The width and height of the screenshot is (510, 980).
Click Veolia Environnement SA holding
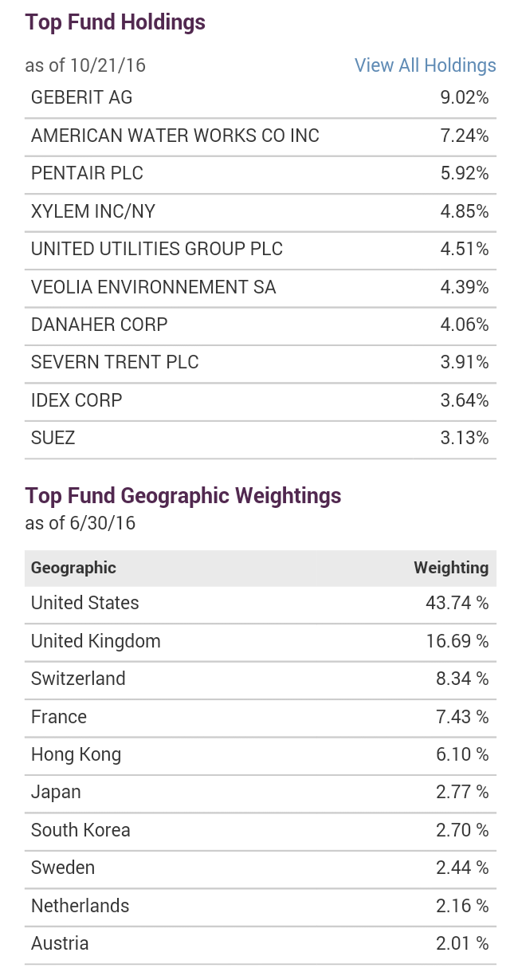153,287
